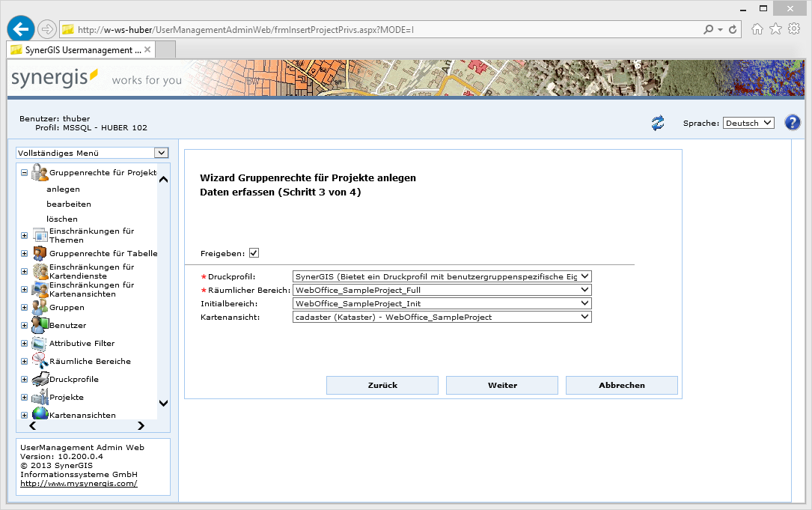Click the Attributive Filter icon
Viewport: 812px width, 510px height.
pos(40,344)
